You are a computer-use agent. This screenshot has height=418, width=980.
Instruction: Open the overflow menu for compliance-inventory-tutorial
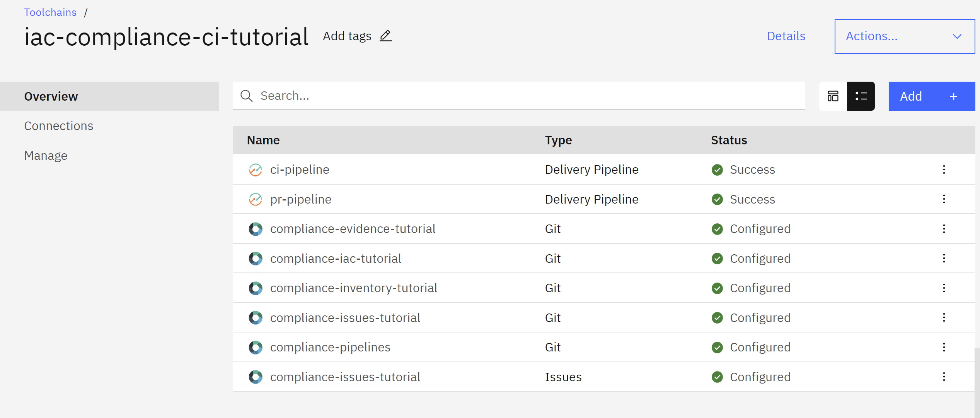tap(944, 288)
